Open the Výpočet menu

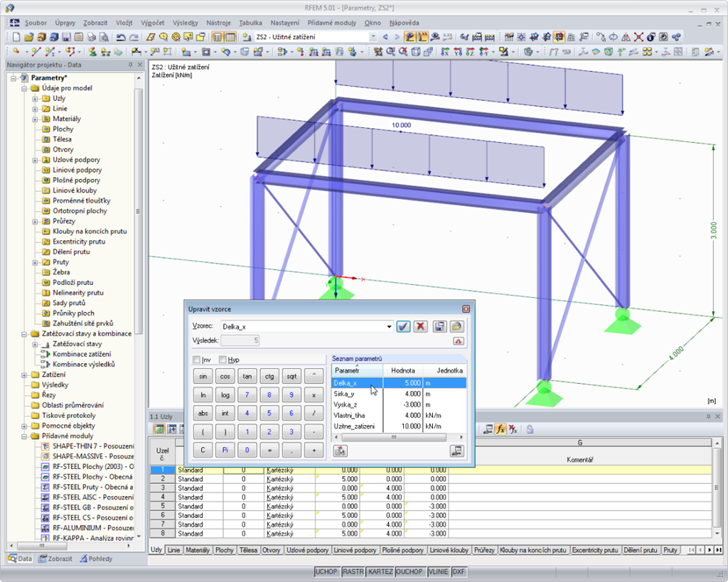pos(152,23)
